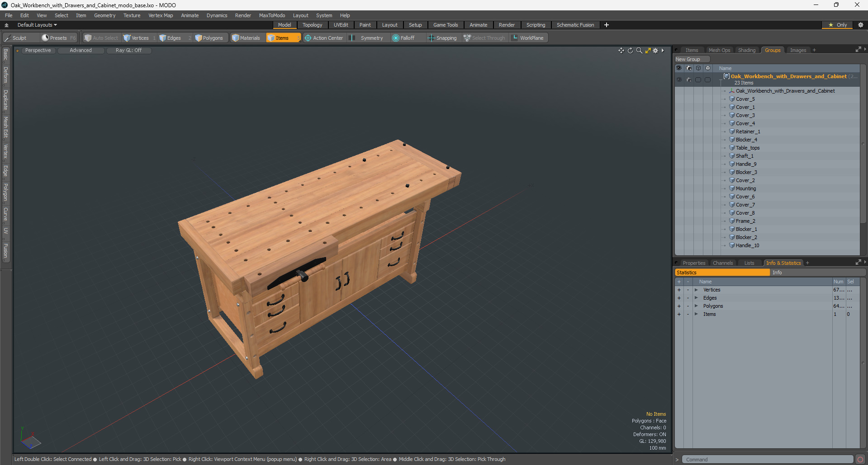Check the fourth column box of Oak_Workbench group
Viewport: 868px width, 465px height.
pyautogui.click(x=708, y=80)
